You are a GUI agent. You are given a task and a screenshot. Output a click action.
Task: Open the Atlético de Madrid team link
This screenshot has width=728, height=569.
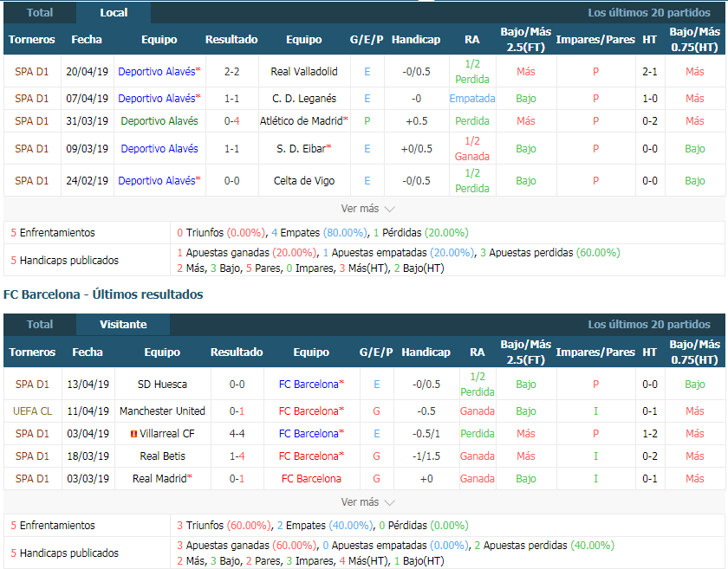click(303, 120)
